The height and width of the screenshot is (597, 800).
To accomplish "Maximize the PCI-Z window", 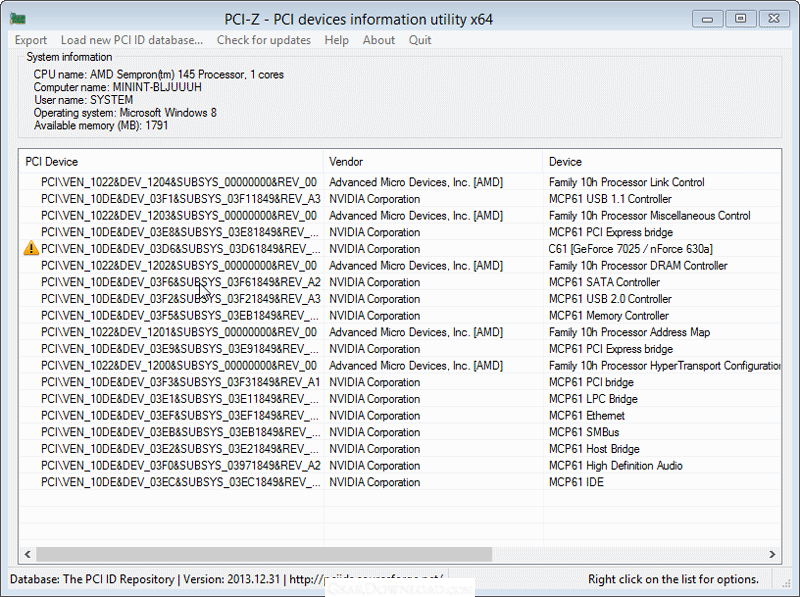I will (x=740, y=19).
